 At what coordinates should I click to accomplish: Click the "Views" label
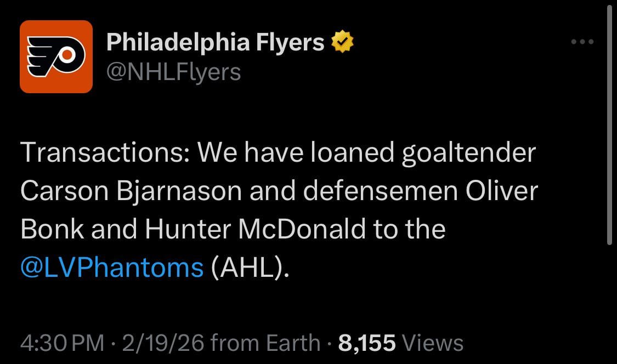433,343
